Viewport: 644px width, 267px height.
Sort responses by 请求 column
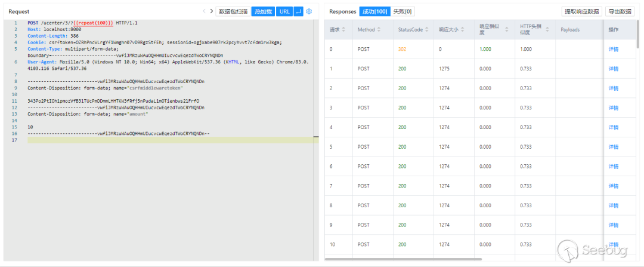(x=335, y=30)
